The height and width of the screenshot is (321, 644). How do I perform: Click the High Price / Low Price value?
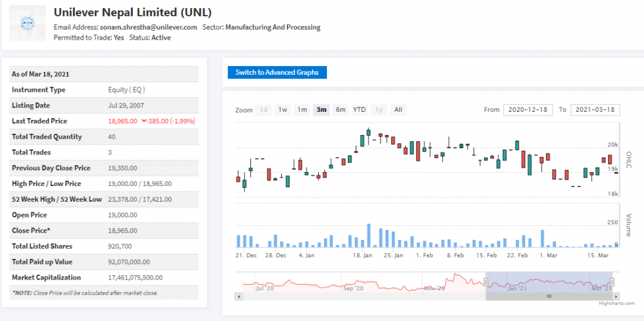(x=140, y=183)
